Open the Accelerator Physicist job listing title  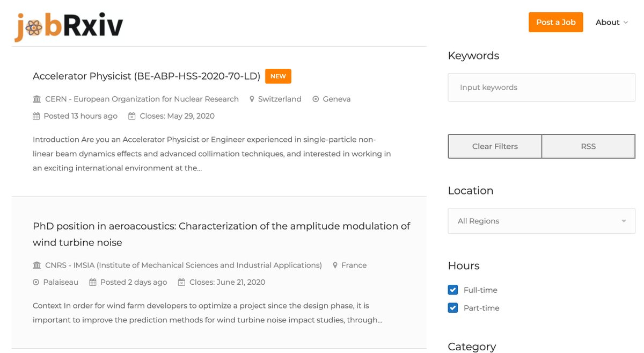coord(147,76)
